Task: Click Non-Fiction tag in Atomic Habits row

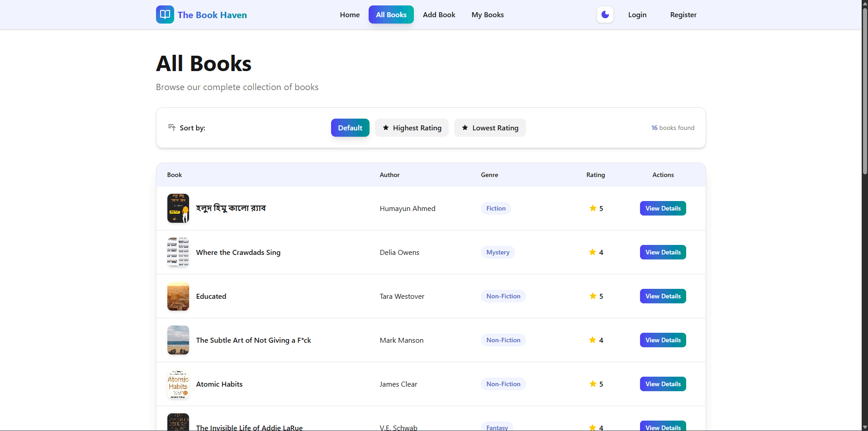Action: pos(503,384)
